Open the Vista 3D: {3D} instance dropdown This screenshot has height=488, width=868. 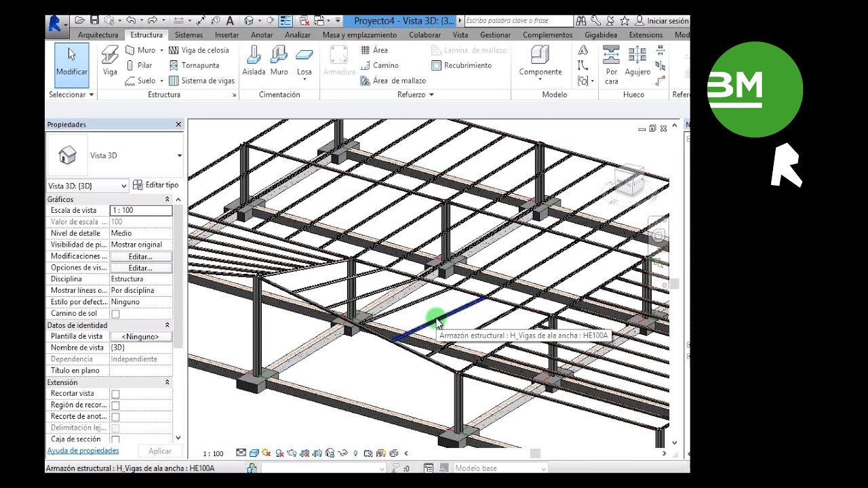point(87,186)
